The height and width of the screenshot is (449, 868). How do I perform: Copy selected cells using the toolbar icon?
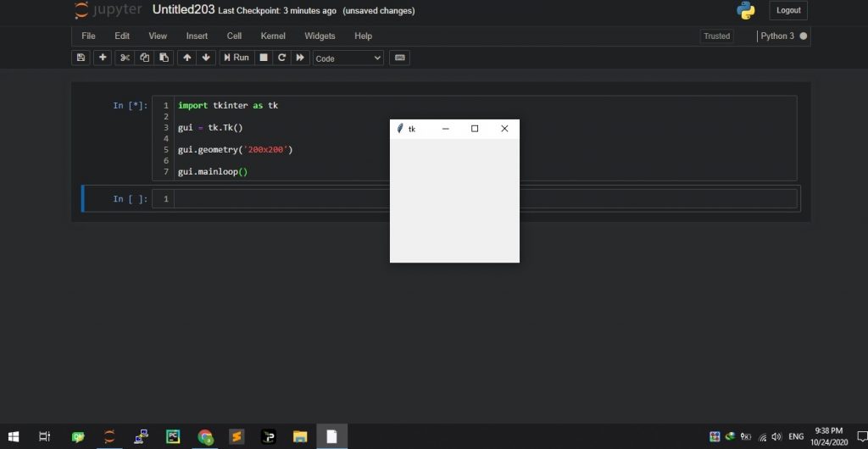(145, 58)
